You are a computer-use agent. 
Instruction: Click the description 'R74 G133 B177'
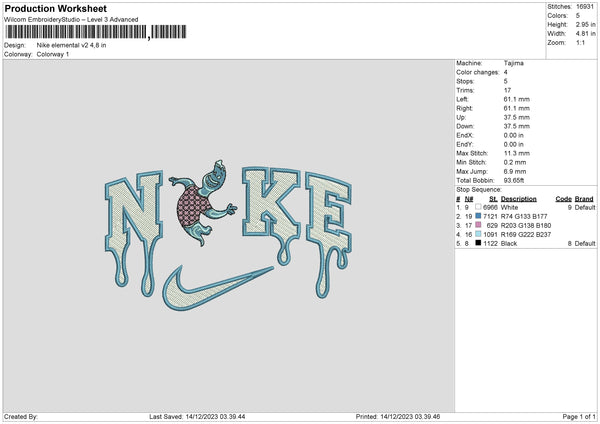tap(524, 217)
